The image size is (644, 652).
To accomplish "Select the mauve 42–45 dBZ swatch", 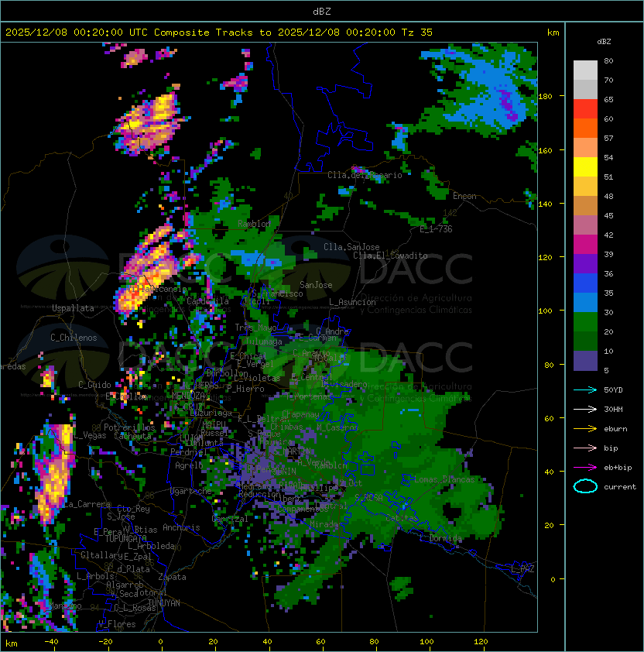I will click(585, 225).
